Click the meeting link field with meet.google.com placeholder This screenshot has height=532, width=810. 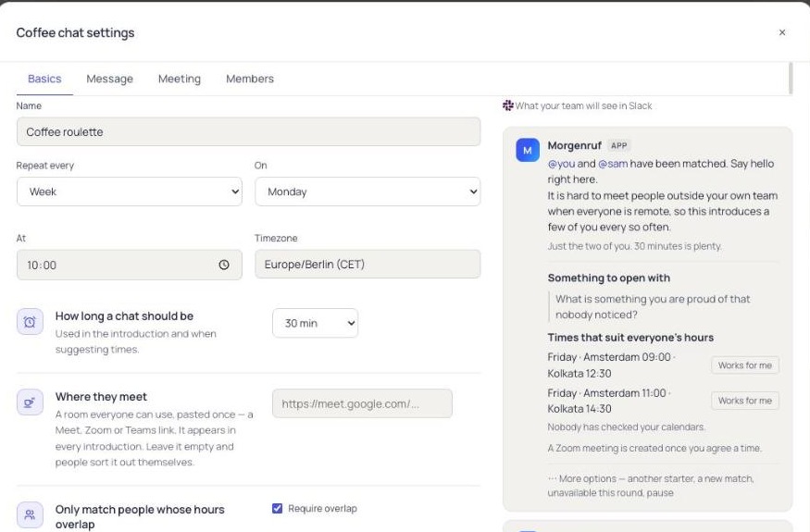point(362,404)
